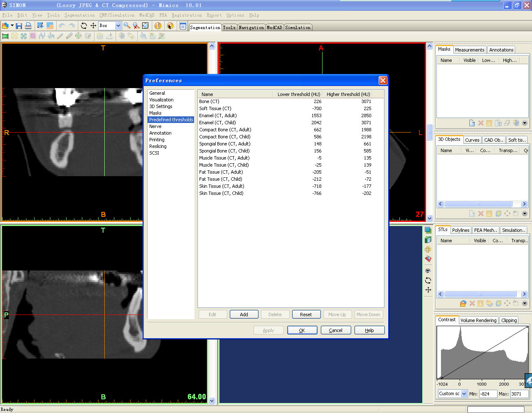Open the 3D Objects actions dropdown arrow
This screenshot has height=413, width=532.
point(525,214)
